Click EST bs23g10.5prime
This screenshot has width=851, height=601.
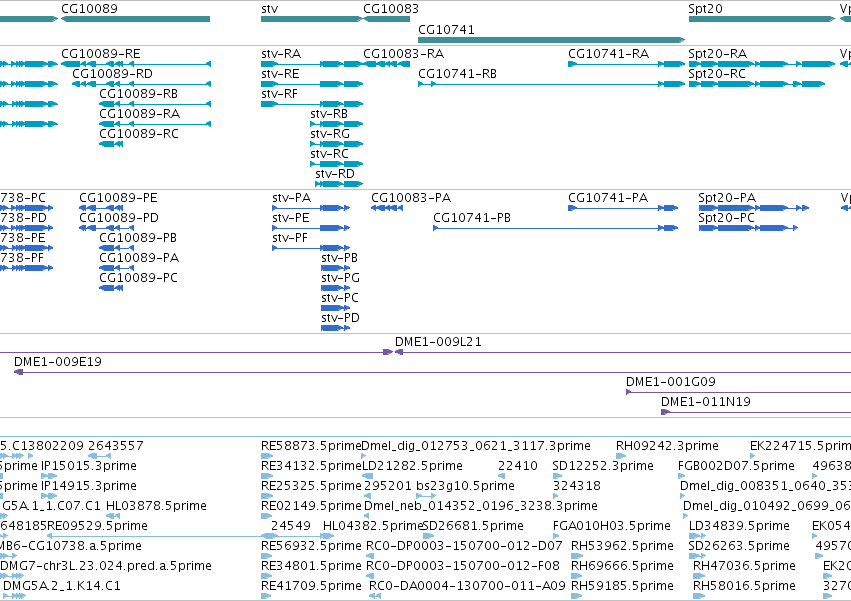click(x=427, y=496)
